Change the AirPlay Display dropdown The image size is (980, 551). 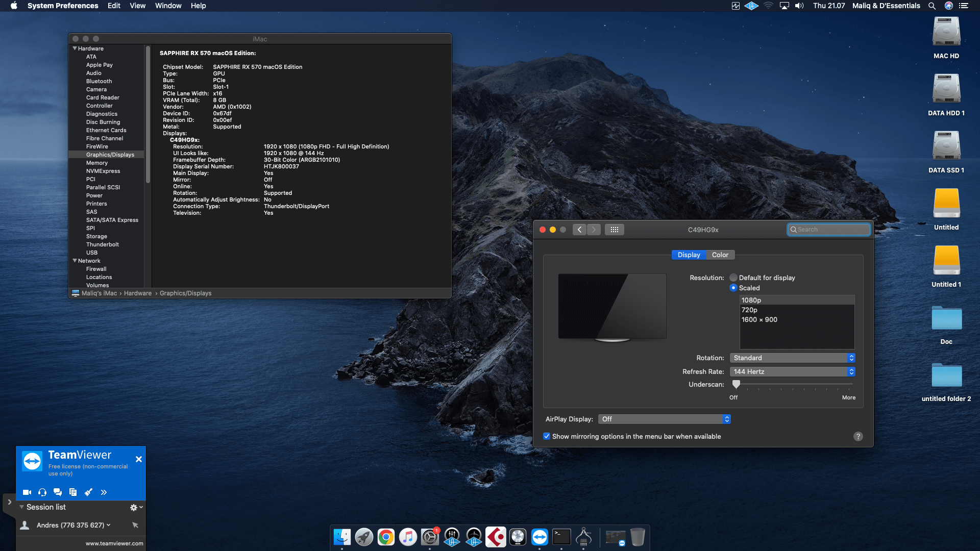click(x=664, y=419)
